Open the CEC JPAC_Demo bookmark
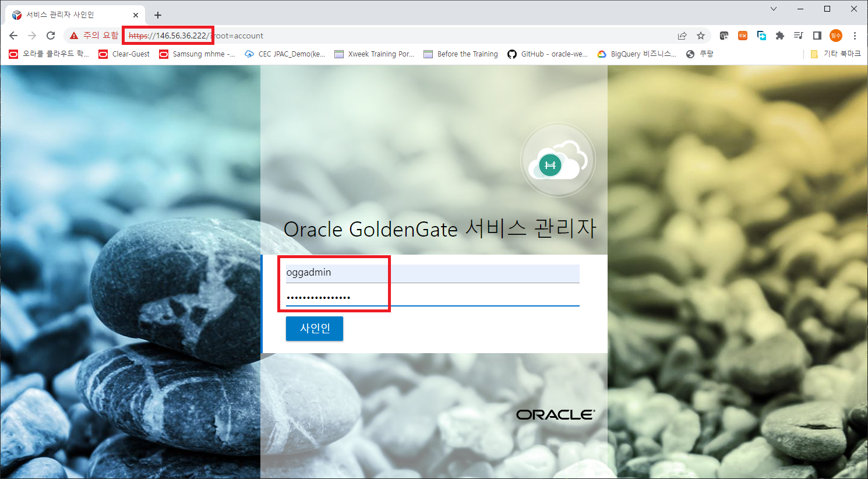Screen dimensions: 868x479 pyautogui.click(x=285, y=54)
